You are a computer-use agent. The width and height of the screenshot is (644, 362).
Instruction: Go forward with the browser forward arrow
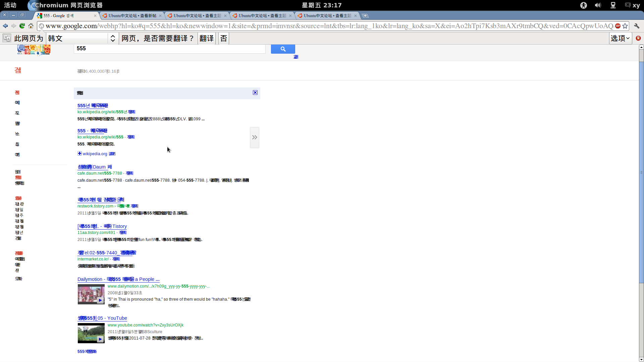(x=14, y=26)
